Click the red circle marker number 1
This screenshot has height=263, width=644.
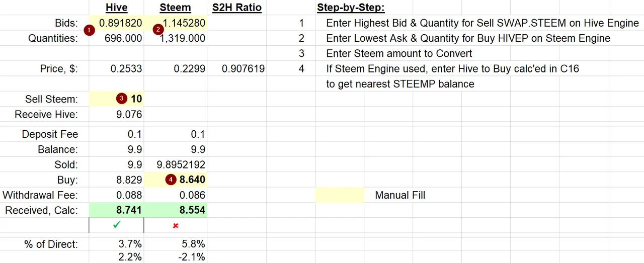[89, 30]
